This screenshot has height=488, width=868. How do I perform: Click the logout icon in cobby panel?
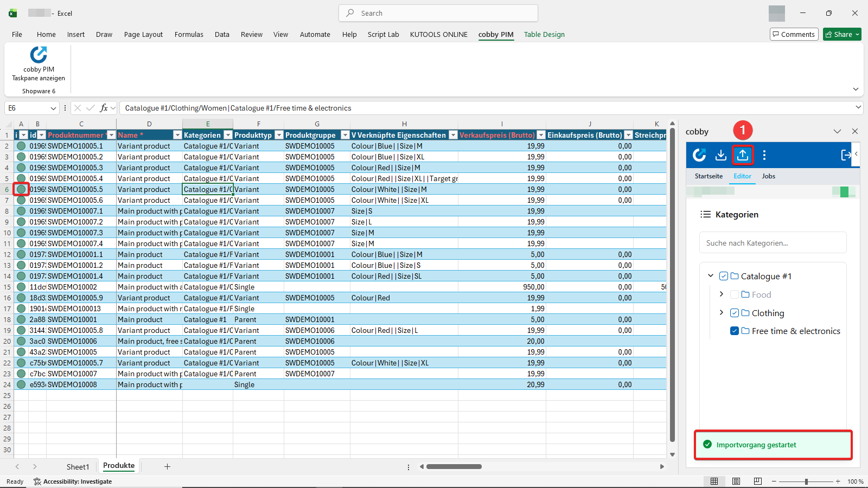845,155
